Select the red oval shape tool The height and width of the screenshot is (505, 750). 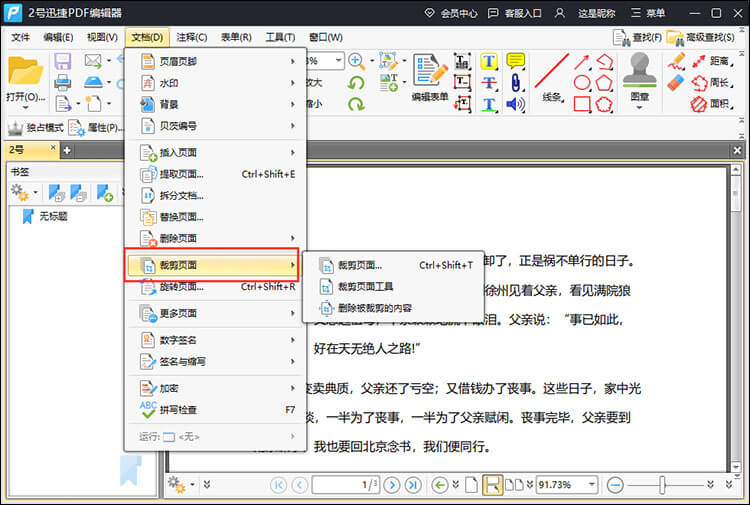click(582, 83)
